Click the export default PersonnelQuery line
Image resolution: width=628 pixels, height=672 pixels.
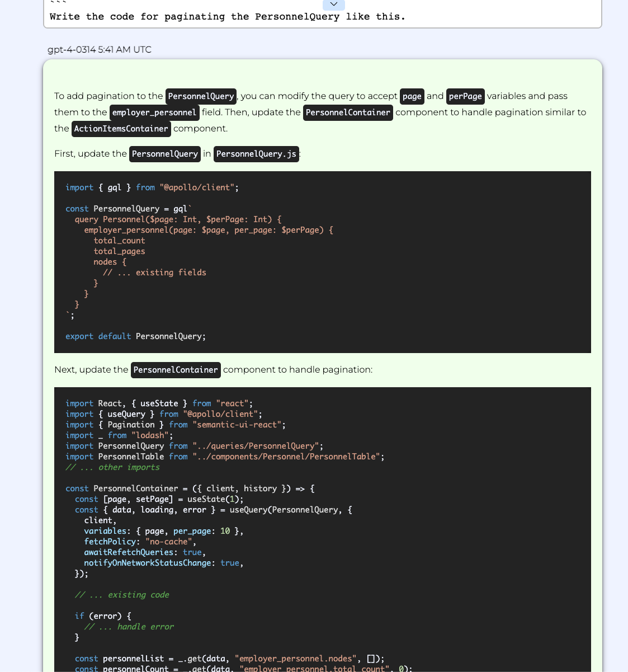pos(136,336)
